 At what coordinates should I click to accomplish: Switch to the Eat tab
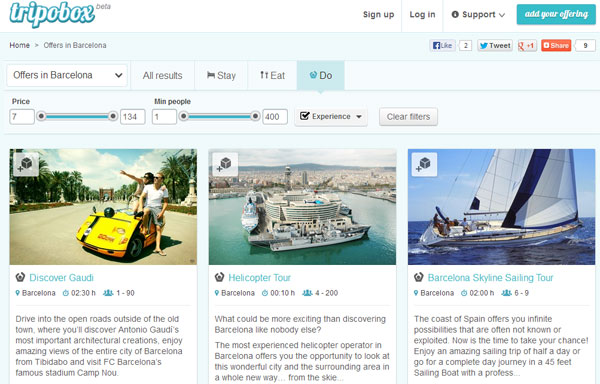click(x=272, y=75)
